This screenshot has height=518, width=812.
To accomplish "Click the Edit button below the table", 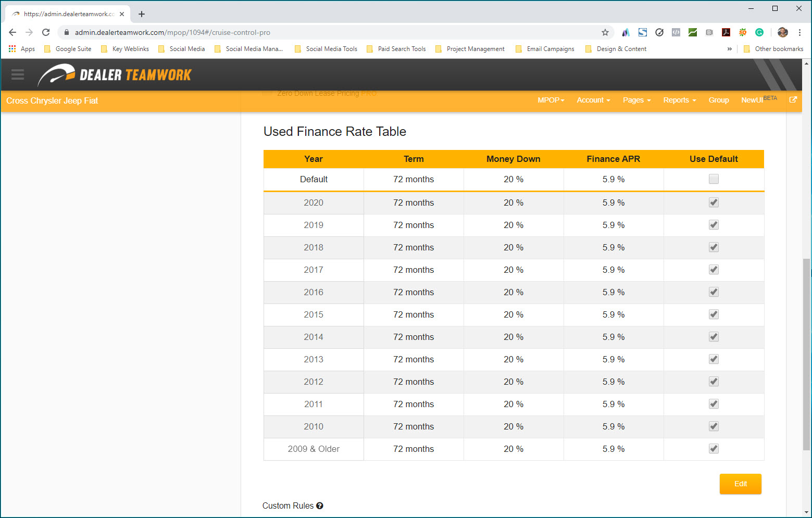I will [740, 484].
